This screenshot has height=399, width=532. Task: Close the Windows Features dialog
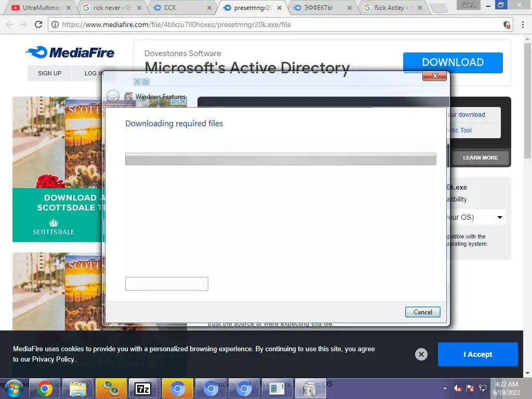click(x=435, y=76)
